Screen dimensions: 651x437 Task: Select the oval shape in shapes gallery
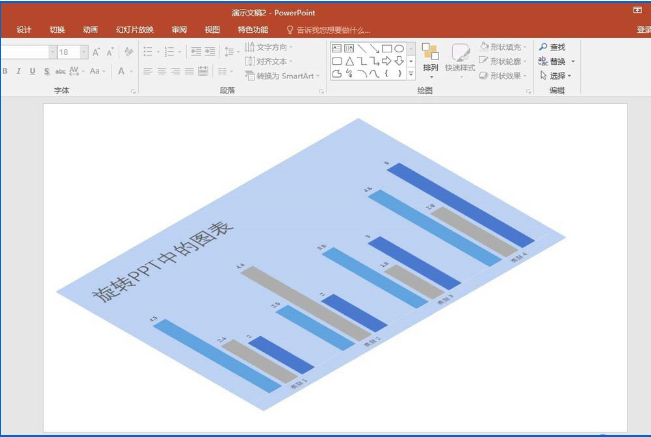click(399, 49)
